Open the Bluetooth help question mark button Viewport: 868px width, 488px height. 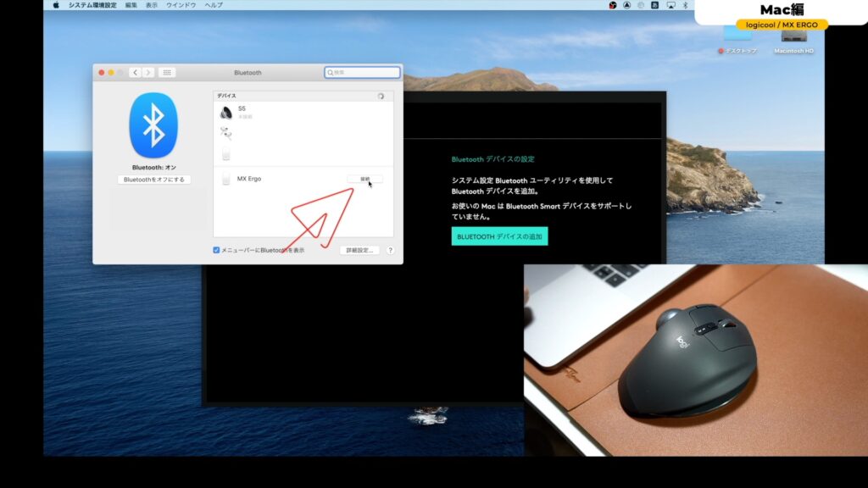coord(390,250)
